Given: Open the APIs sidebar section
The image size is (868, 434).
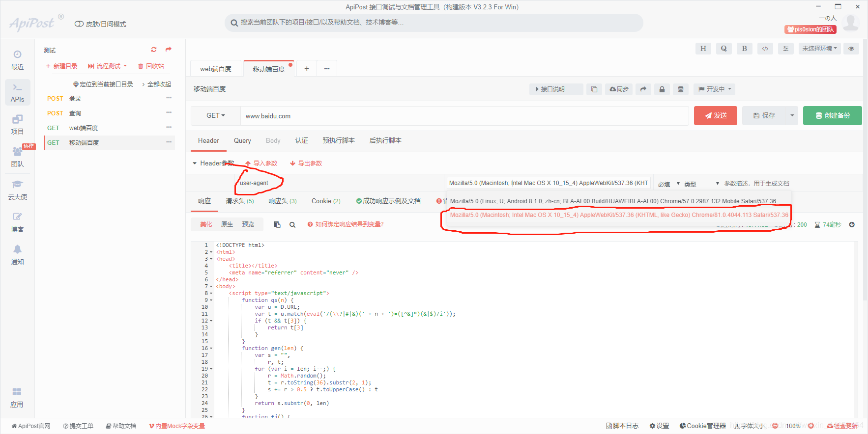Looking at the screenshot, I should (17, 92).
